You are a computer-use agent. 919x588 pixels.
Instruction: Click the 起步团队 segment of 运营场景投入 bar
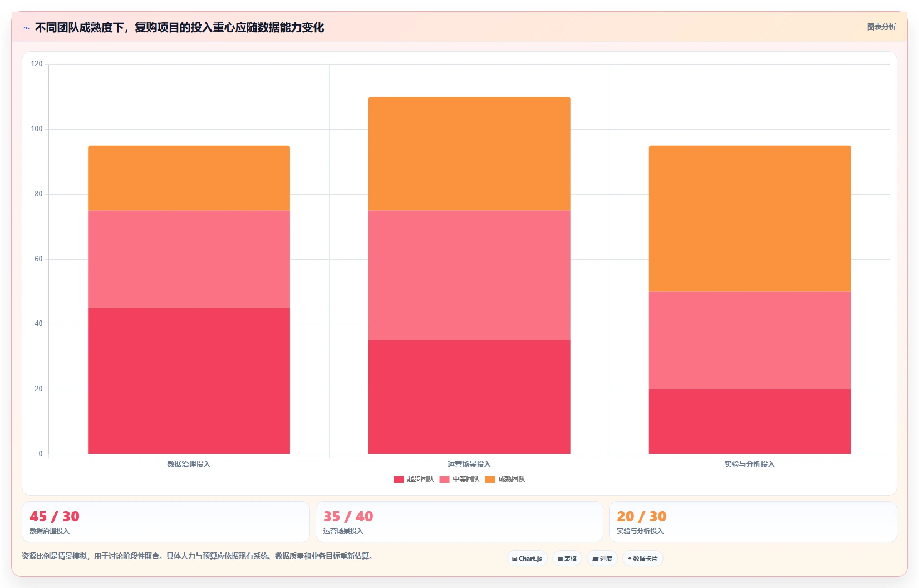tap(469, 397)
